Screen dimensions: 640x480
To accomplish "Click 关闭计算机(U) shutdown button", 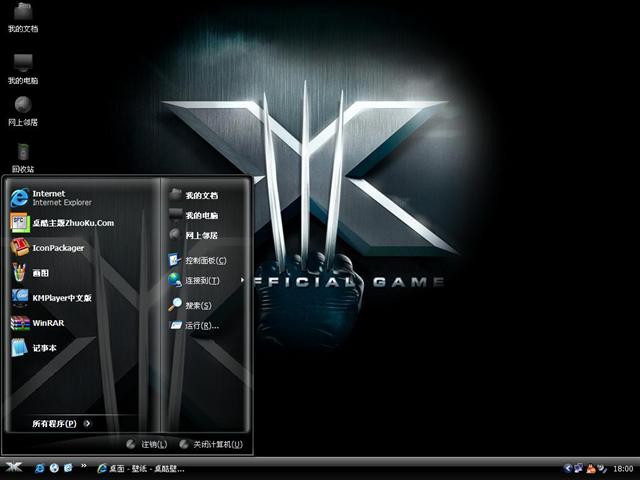I will coord(210,444).
